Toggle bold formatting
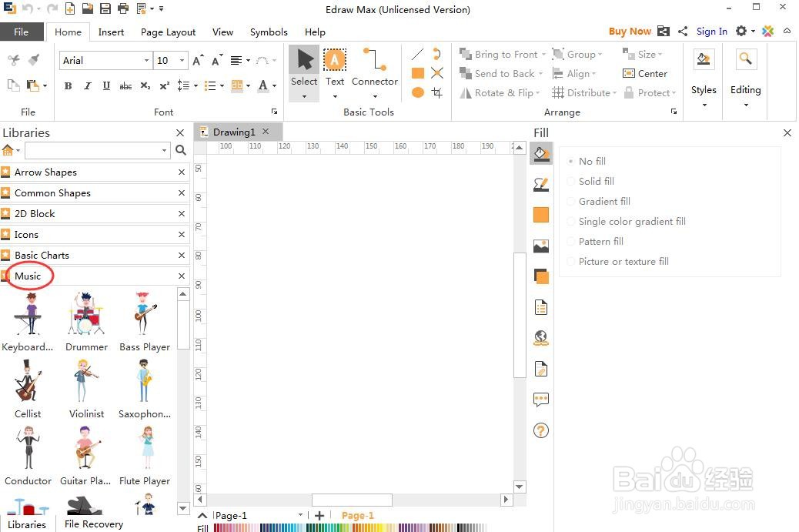The width and height of the screenshot is (799, 532). 68,85
